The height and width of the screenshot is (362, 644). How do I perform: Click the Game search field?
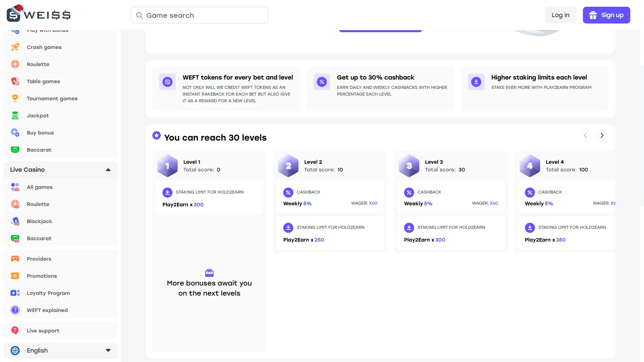(200, 15)
